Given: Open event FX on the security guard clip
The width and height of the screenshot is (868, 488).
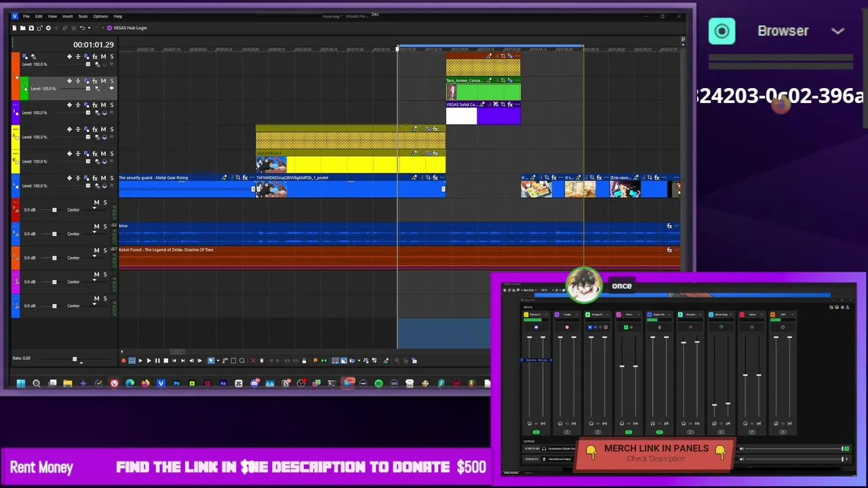Looking at the screenshot, I should [x=245, y=178].
